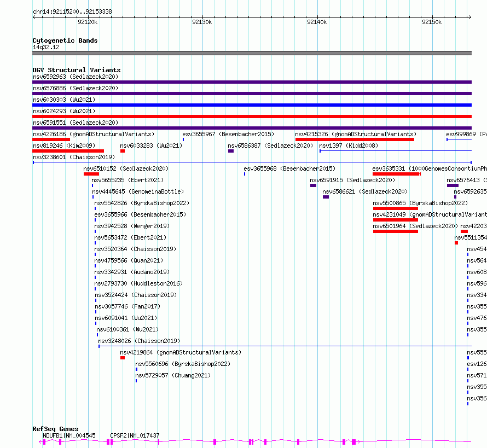Click the nsv3342931 (Audano2019) label
The width and height of the screenshot is (487, 448).
click(132, 272)
